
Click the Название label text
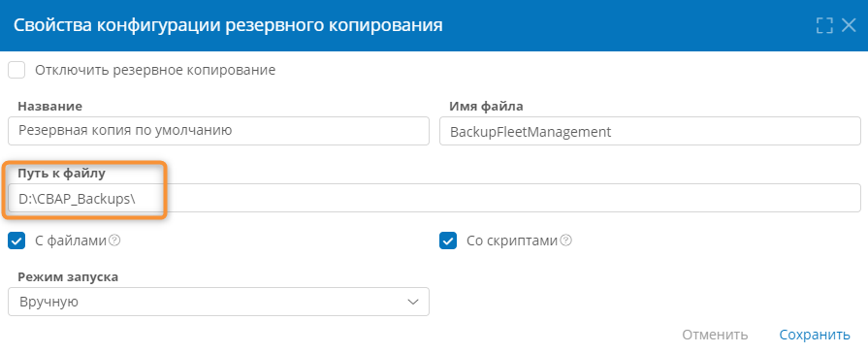(x=49, y=107)
